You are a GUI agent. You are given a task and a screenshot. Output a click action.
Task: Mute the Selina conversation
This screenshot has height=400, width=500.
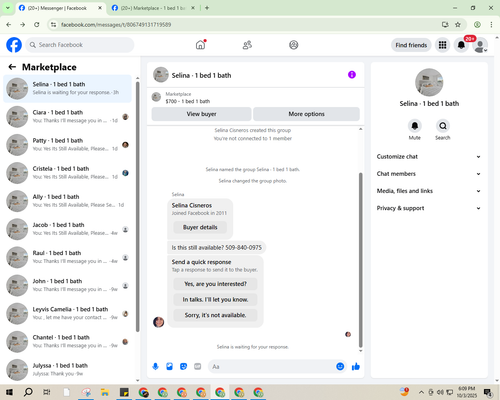415,126
